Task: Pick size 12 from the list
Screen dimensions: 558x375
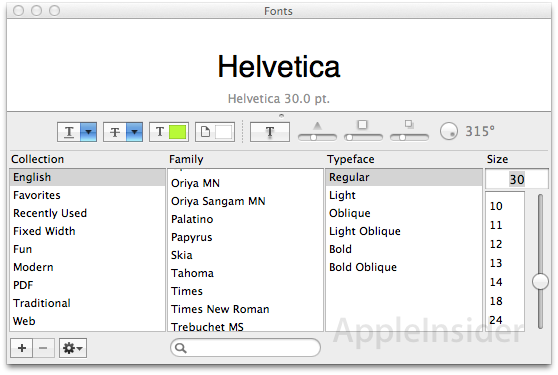Action: (x=505, y=244)
